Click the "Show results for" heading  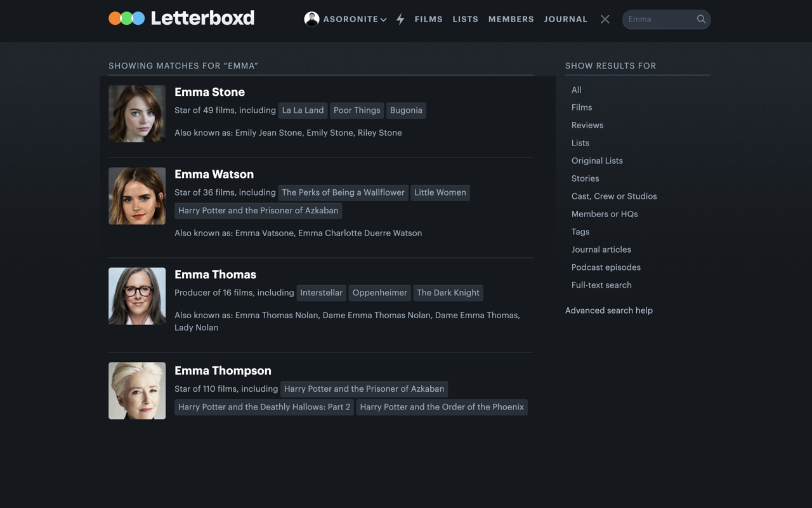611,66
